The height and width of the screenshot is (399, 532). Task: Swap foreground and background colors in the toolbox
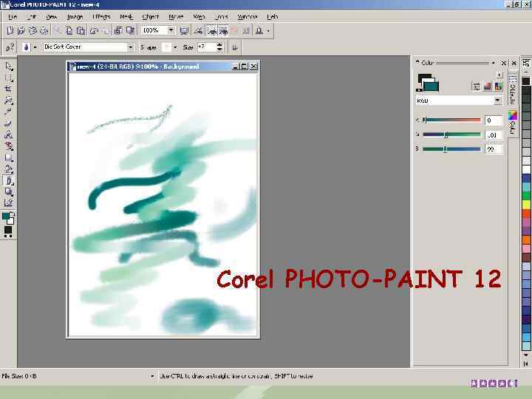tap(13, 214)
